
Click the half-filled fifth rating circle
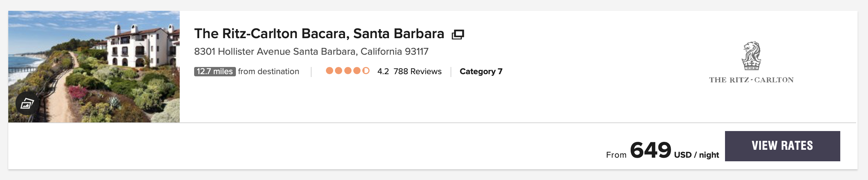[366, 71]
